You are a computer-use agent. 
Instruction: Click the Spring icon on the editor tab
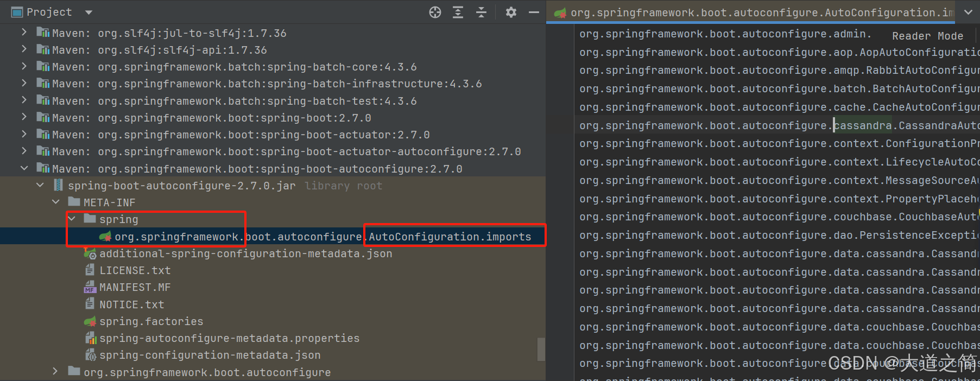[560, 12]
